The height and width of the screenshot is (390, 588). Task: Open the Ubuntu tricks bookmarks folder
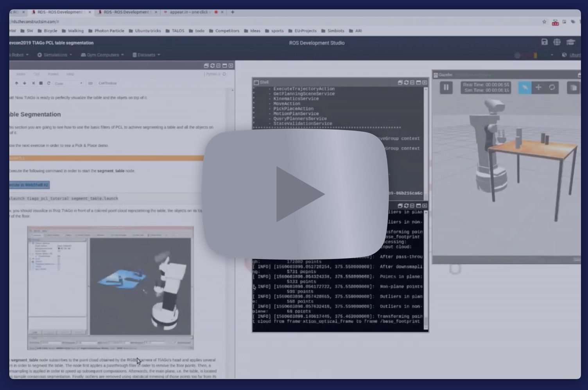[x=145, y=31]
